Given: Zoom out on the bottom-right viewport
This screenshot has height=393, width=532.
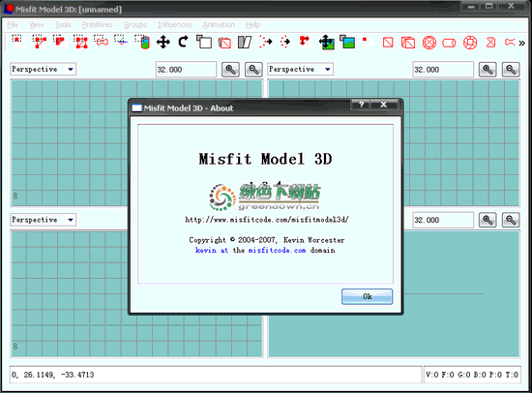Looking at the screenshot, I should point(511,220).
